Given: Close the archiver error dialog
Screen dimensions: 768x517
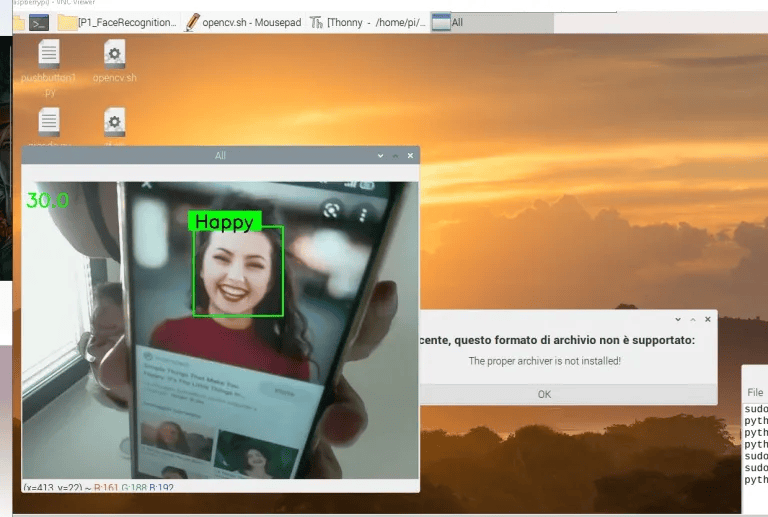Looking at the screenshot, I should 708,319.
